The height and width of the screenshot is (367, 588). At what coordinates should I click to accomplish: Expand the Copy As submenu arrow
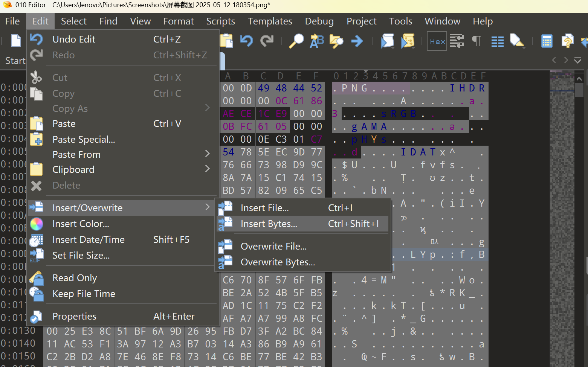208,108
